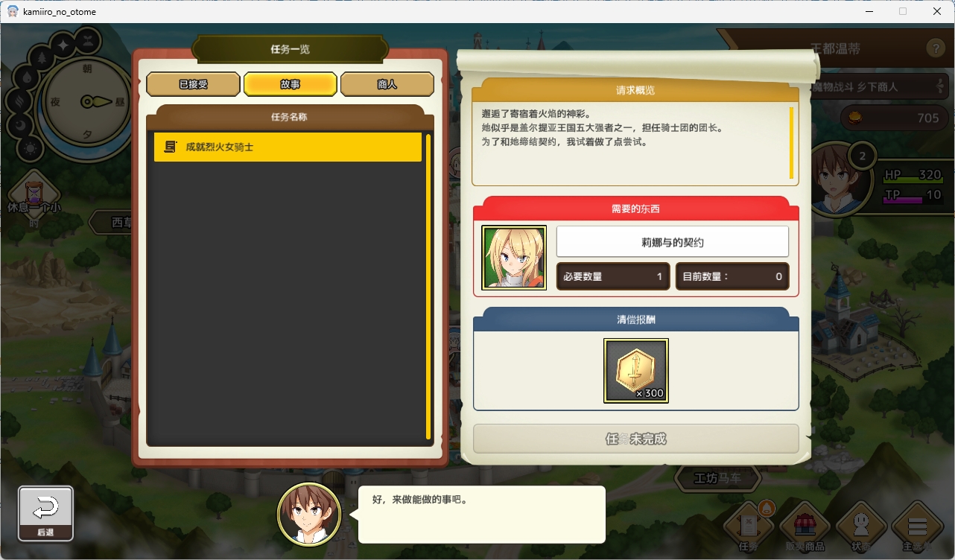Screen dimensions: 955x560
Task: Switch to the 已接受 tab
Action: (x=193, y=84)
